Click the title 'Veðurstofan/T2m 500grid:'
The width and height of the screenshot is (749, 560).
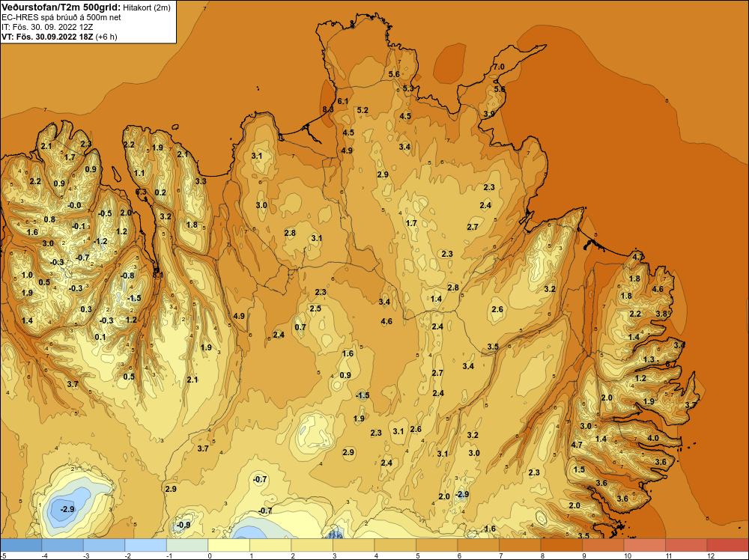pyautogui.click(x=61, y=7)
